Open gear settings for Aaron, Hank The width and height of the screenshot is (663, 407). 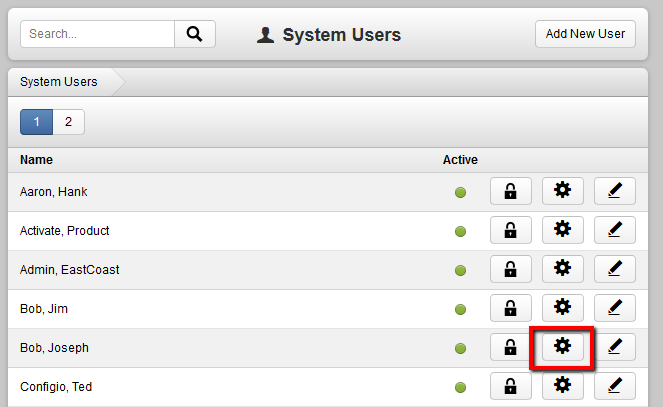pyautogui.click(x=563, y=191)
